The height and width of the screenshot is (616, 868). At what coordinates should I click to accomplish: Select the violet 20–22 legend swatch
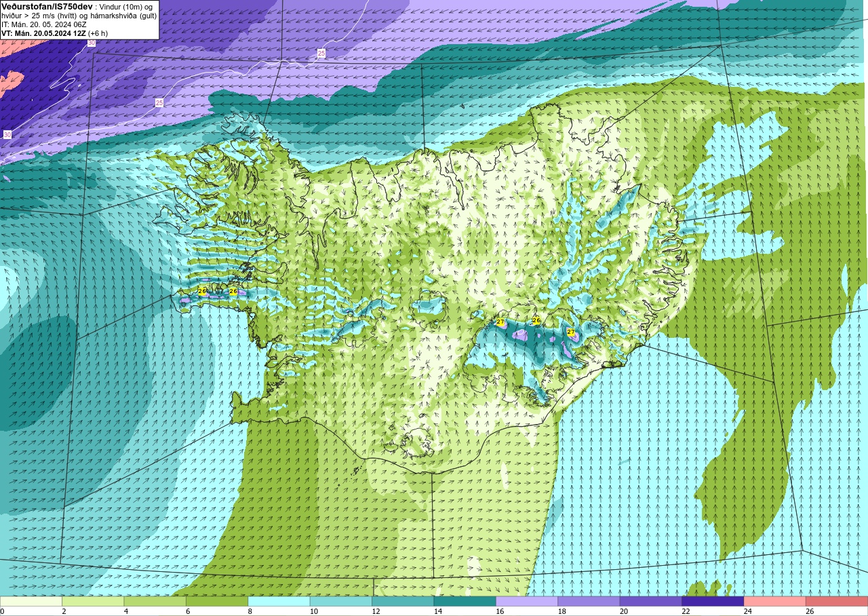(x=651, y=601)
